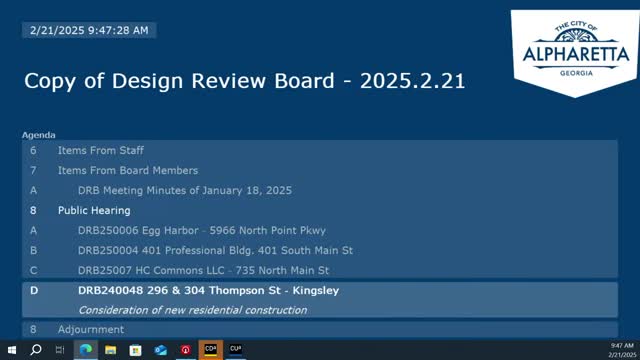The image size is (640, 360).
Task: Click the City of Alpharetta logo
Action: [x=575, y=53]
